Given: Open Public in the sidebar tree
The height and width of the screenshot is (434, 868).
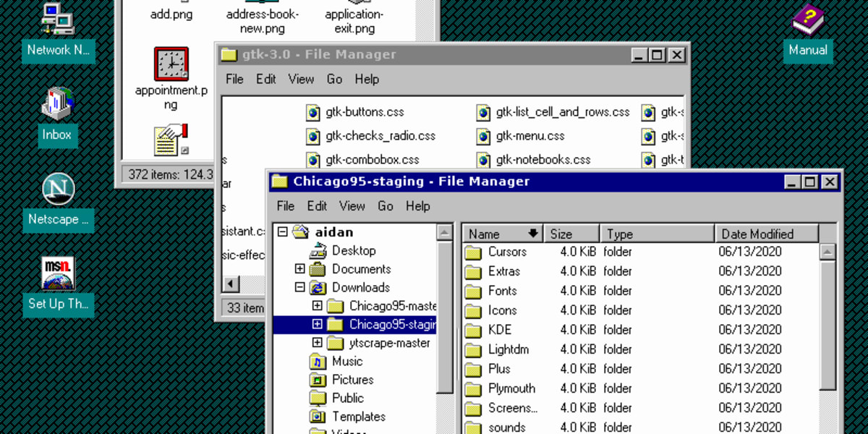Looking at the screenshot, I should pyautogui.click(x=348, y=399).
